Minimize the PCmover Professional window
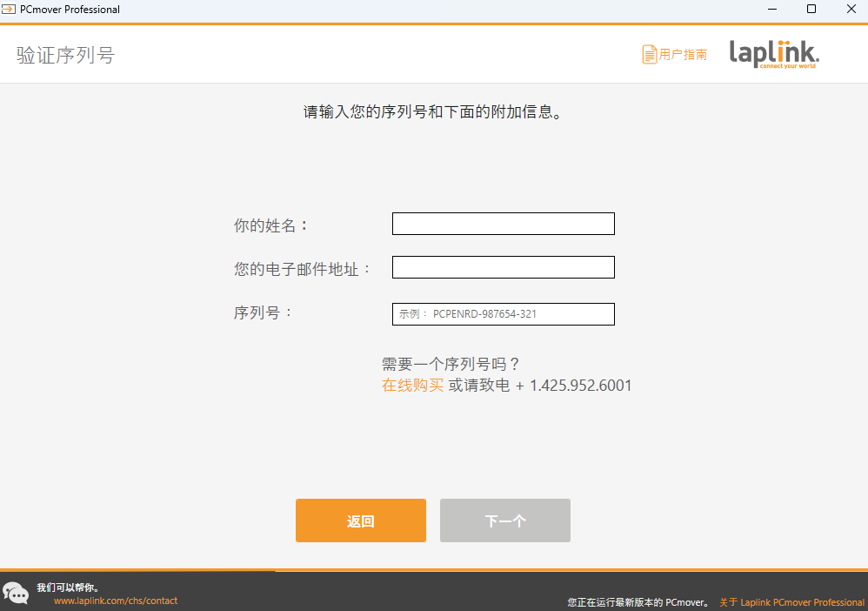This screenshot has height=611, width=868. pyautogui.click(x=772, y=9)
